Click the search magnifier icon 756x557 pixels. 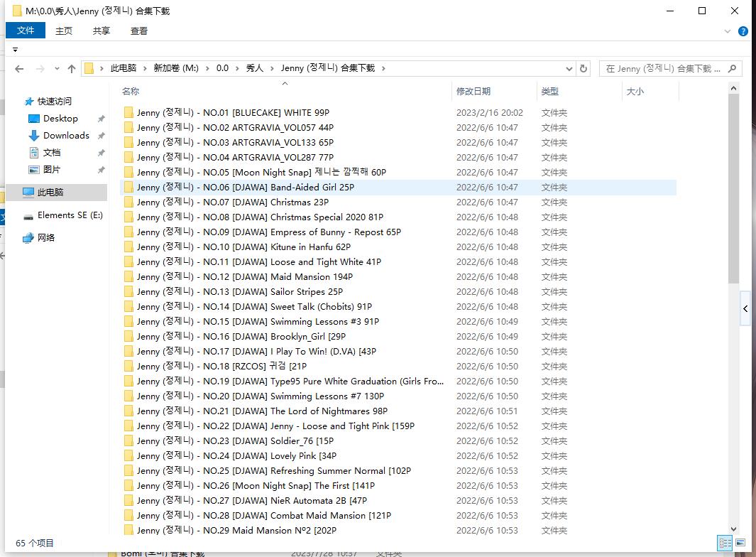coord(732,68)
